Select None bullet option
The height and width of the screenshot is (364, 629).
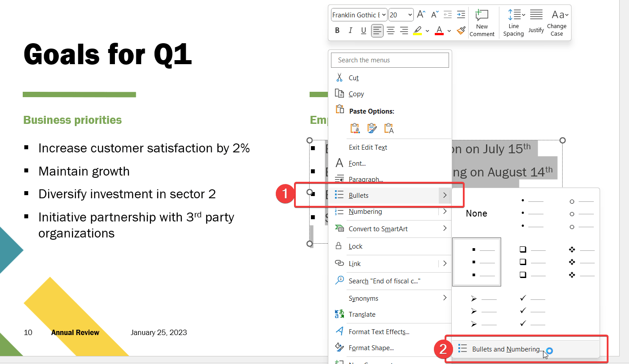tap(476, 213)
